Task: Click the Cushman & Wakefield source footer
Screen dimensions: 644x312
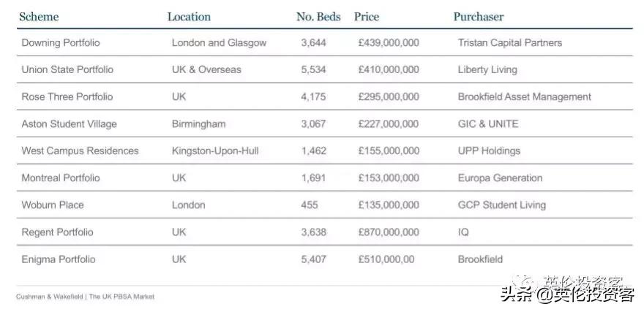Action: 85,297
